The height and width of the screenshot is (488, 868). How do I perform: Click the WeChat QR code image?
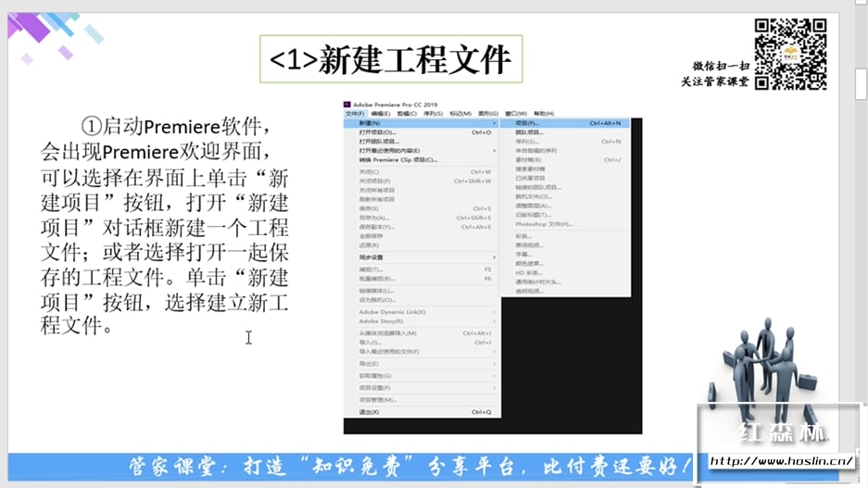[790, 55]
